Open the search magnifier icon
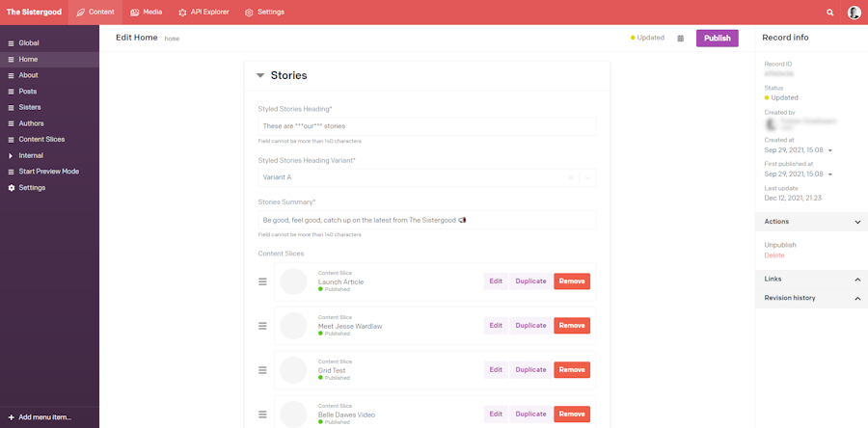The width and height of the screenshot is (868, 428). coord(829,13)
